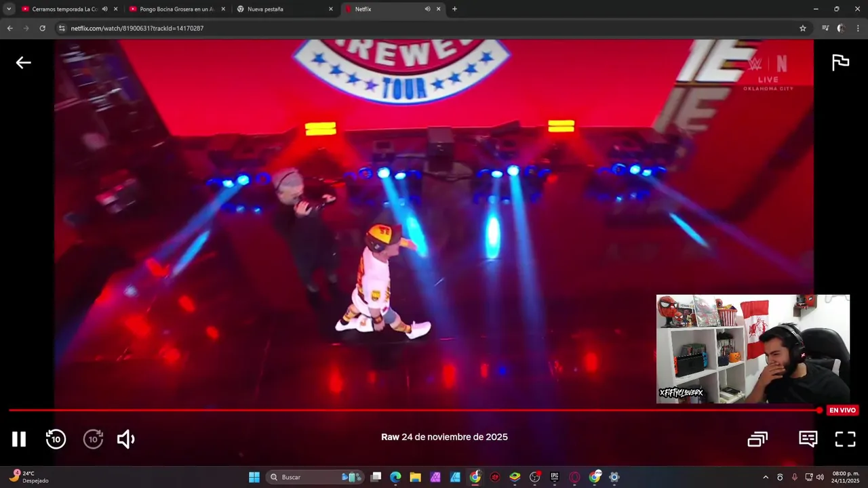
Task: Click the taskbar Buscar search box
Action: pyautogui.click(x=315, y=477)
